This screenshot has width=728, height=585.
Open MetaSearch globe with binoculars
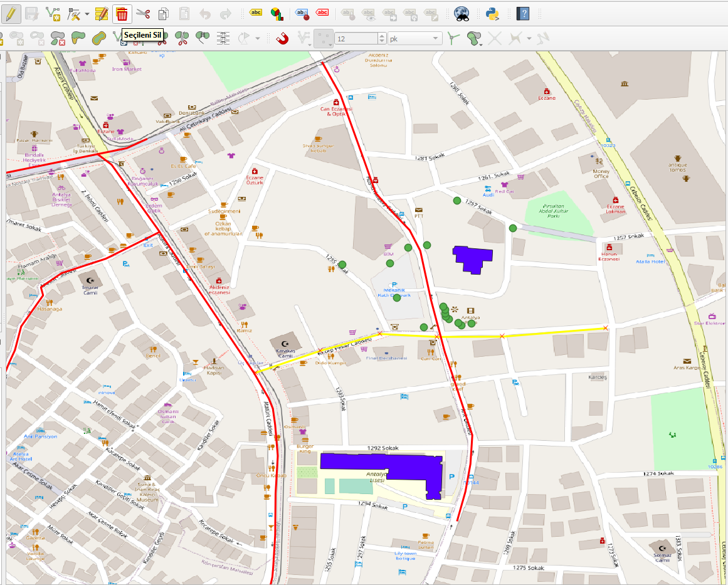(462, 14)
